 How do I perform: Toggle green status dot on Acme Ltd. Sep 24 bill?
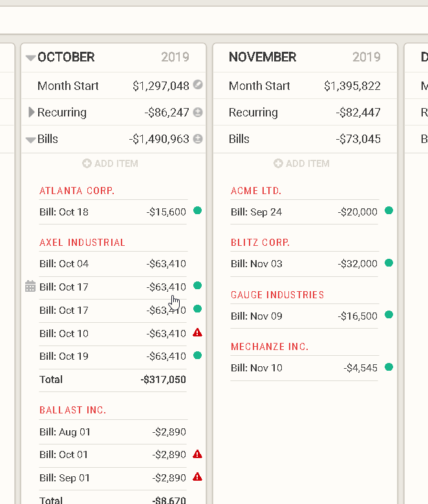click(389, 211)
